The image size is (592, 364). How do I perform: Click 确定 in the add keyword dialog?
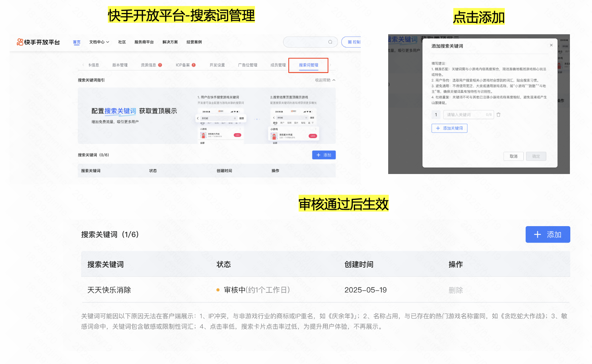(536, 156)
